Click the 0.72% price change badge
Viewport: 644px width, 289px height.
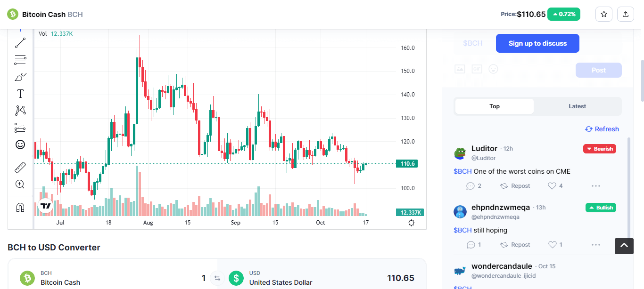tap(564, 14)
